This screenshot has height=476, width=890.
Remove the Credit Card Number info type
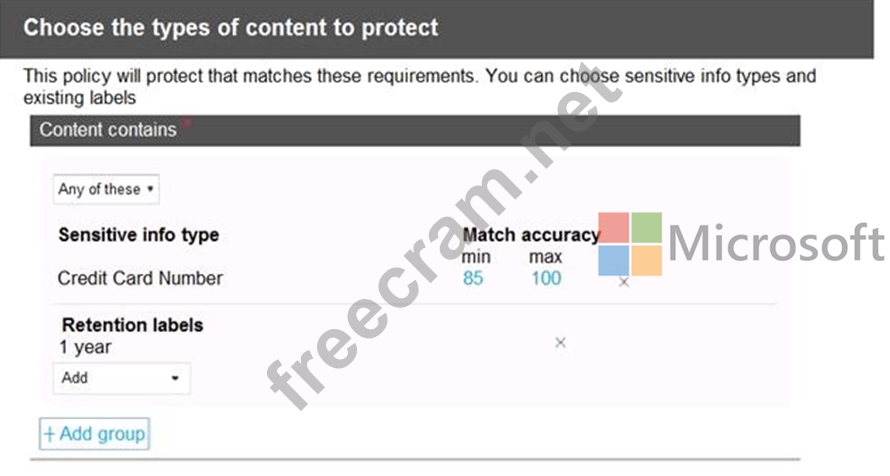click(x=623, y=282)
